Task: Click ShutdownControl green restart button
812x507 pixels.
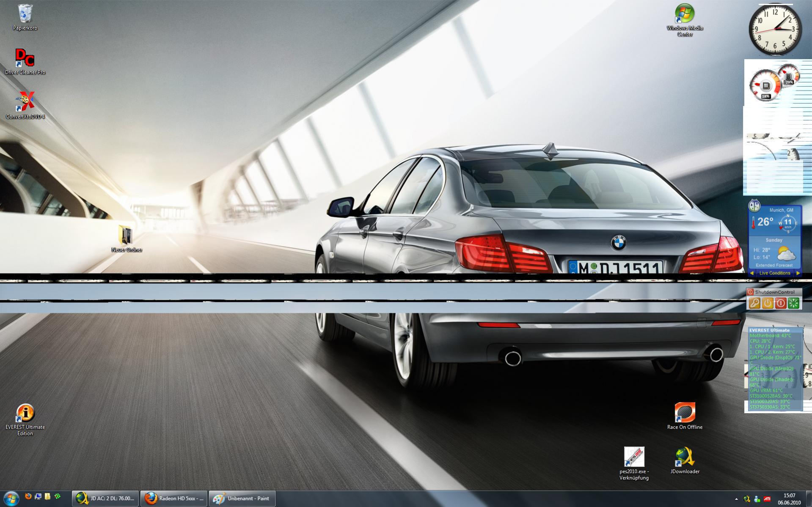Action: (x=794, y=303)
